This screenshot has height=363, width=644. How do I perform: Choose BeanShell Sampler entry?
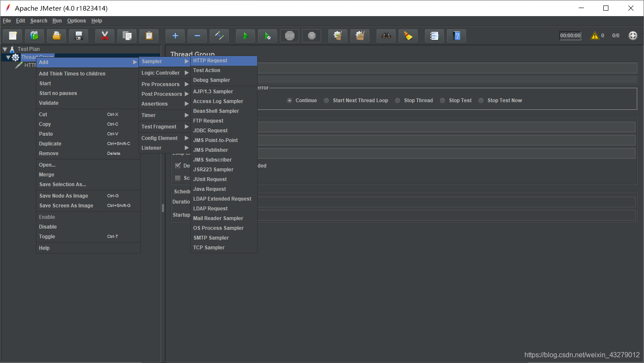224,111
